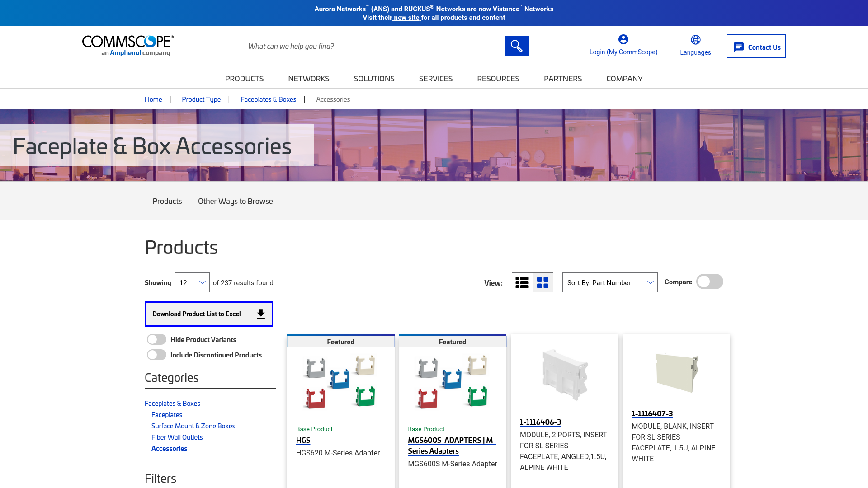Click the HGS adapter product image
This screenshot has height=488, width=868.
coord(340,382)
